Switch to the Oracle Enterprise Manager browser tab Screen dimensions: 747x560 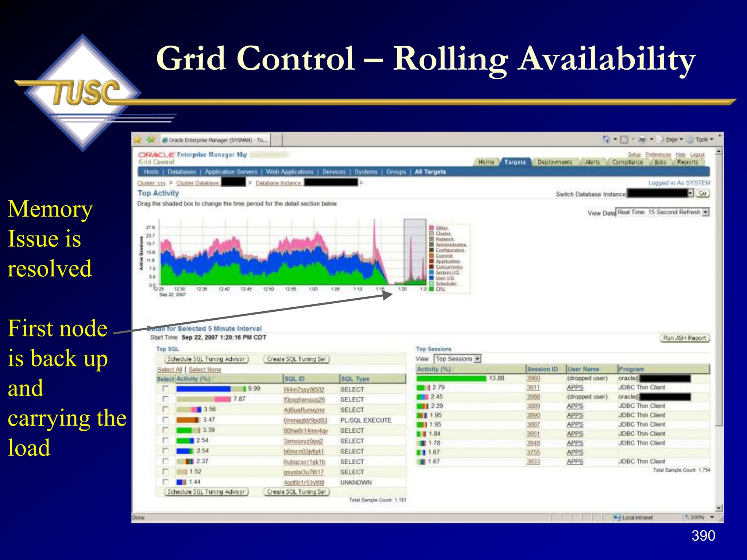click(215, 140)
